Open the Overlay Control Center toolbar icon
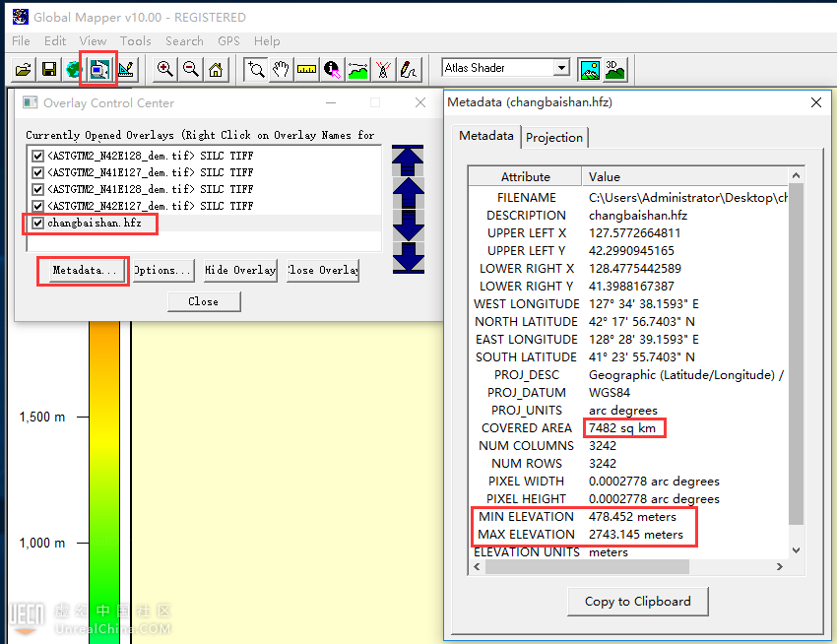Screen dimensions: 837x644 tap(99, 69)
